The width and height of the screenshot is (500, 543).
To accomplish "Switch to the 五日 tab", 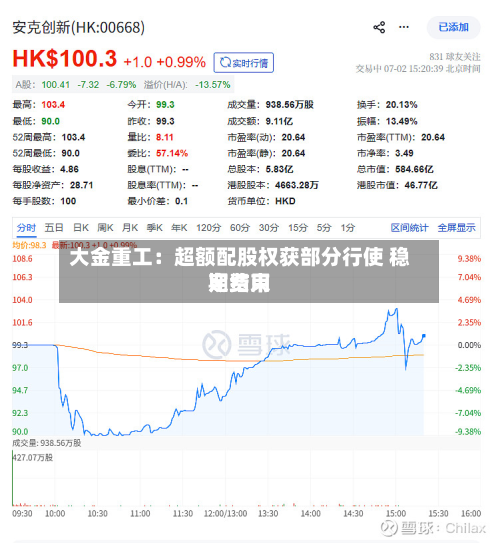I will (x=54, y=228).
